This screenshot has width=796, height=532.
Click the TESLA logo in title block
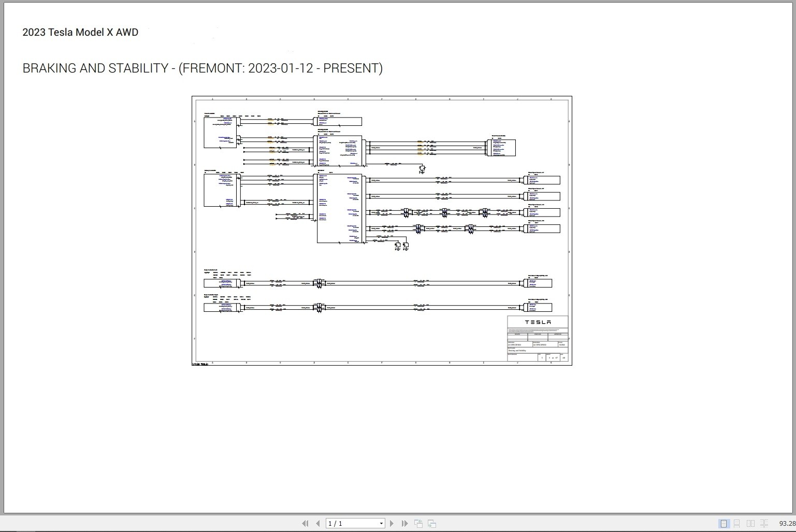click(538, 322)
